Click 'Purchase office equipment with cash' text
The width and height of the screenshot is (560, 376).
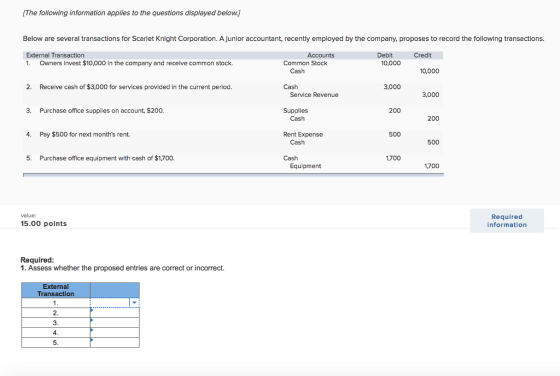click(x=107, y=158)
